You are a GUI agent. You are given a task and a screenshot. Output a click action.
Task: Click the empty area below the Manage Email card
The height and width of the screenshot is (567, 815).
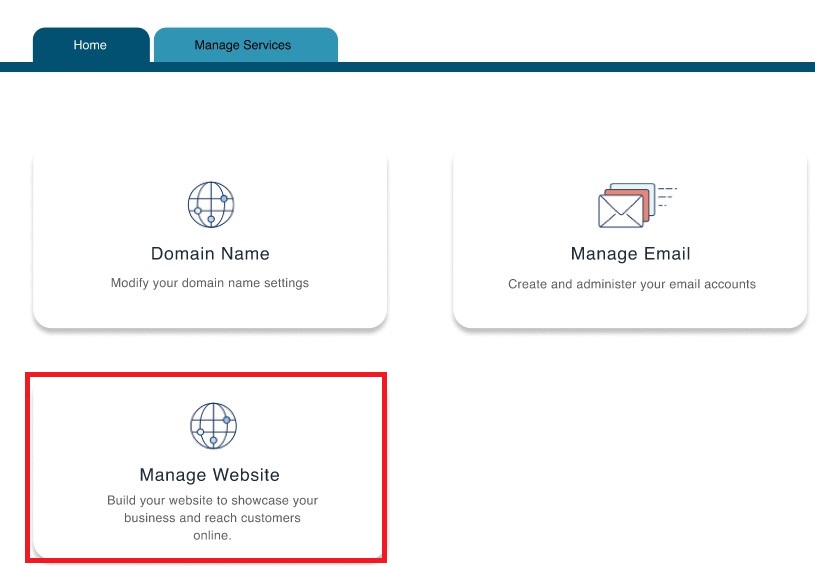click(630, 450)
